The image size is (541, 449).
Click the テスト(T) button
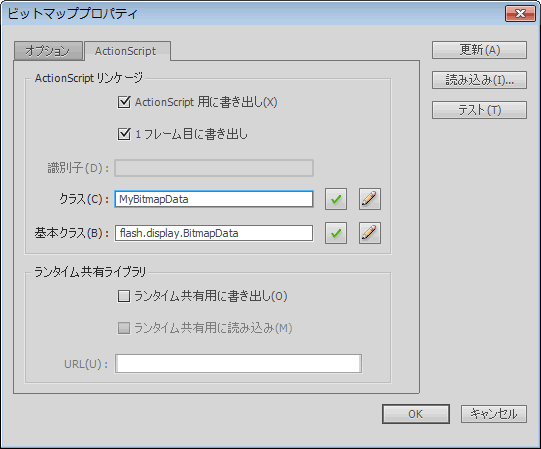point(479,110)
